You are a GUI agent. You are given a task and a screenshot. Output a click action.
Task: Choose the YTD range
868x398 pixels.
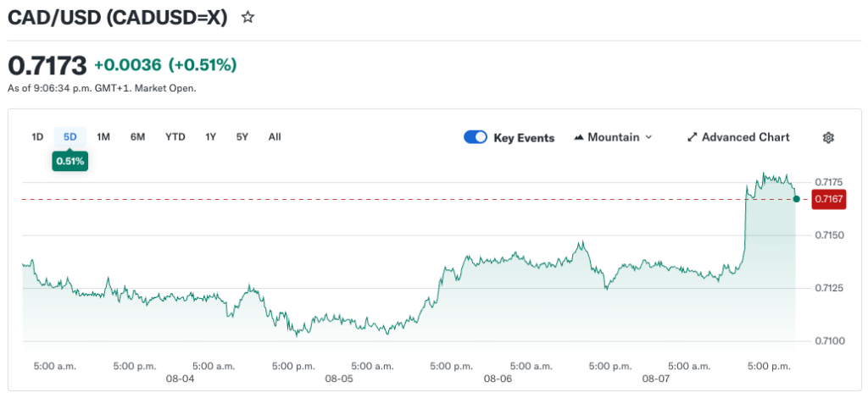pyautogui.click(x=175, y=137)
